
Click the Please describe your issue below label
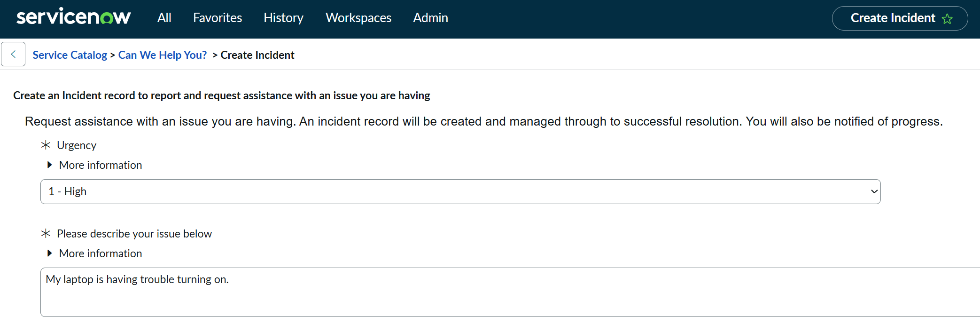(x=134, y=234)
